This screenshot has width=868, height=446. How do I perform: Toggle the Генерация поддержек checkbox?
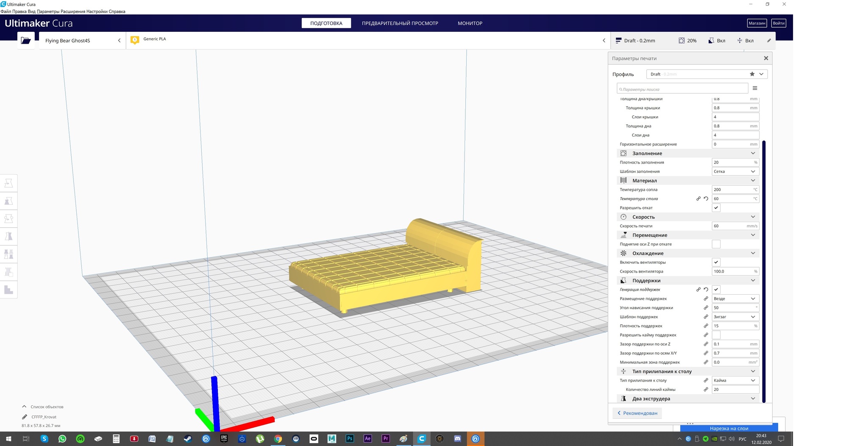[716, 290]
